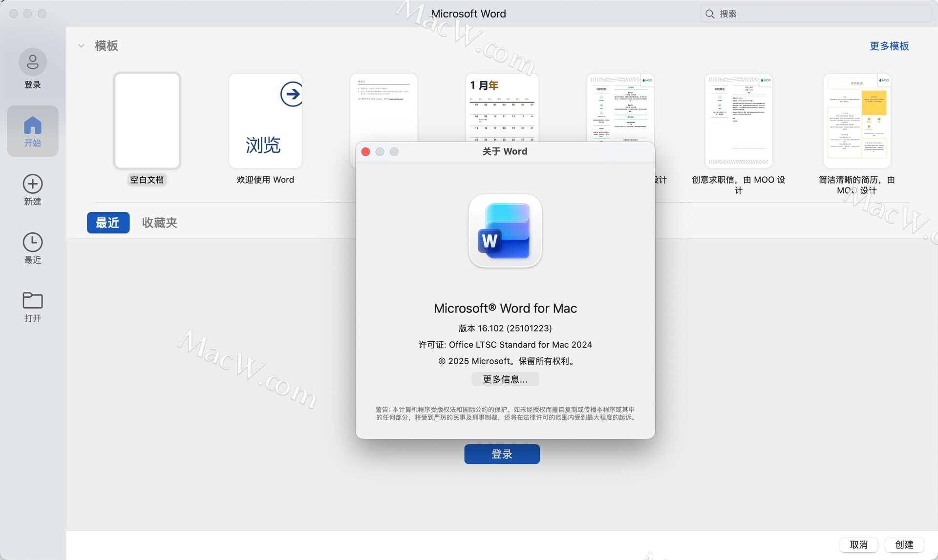The height and width of the screenshot is (560, 938).
Task: Click the arrow icon on Welcome to Word template
Action: (291, 94)
